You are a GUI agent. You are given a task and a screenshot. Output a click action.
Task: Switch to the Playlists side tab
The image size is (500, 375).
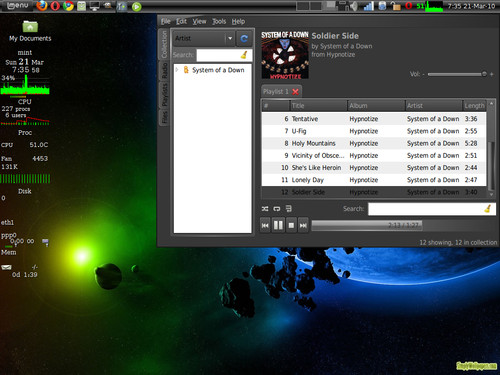pos(164,95)
